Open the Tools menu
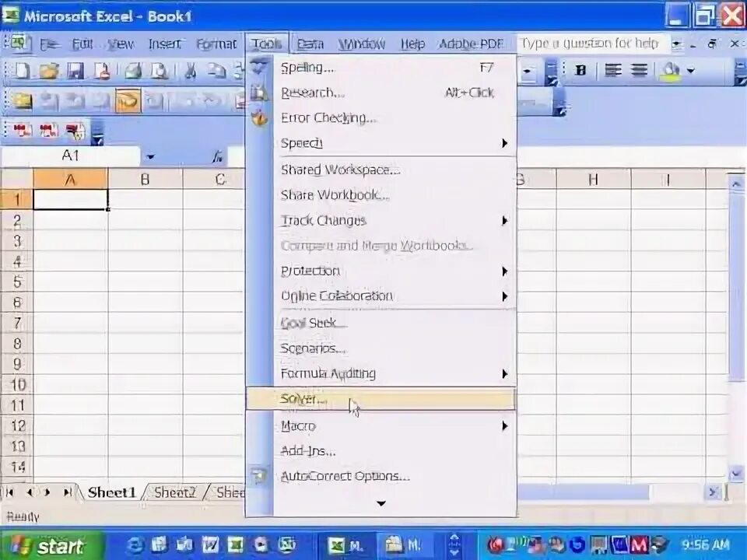 (x=267, y=44)
